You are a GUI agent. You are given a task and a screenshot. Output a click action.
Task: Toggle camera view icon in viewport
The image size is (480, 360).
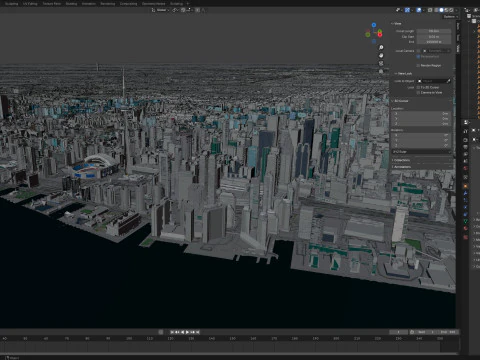381,63
